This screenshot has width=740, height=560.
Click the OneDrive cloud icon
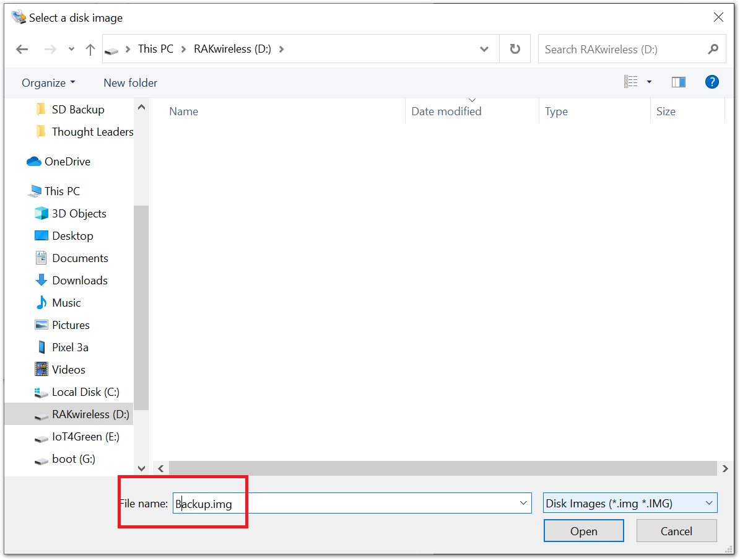tap(34, 162)
